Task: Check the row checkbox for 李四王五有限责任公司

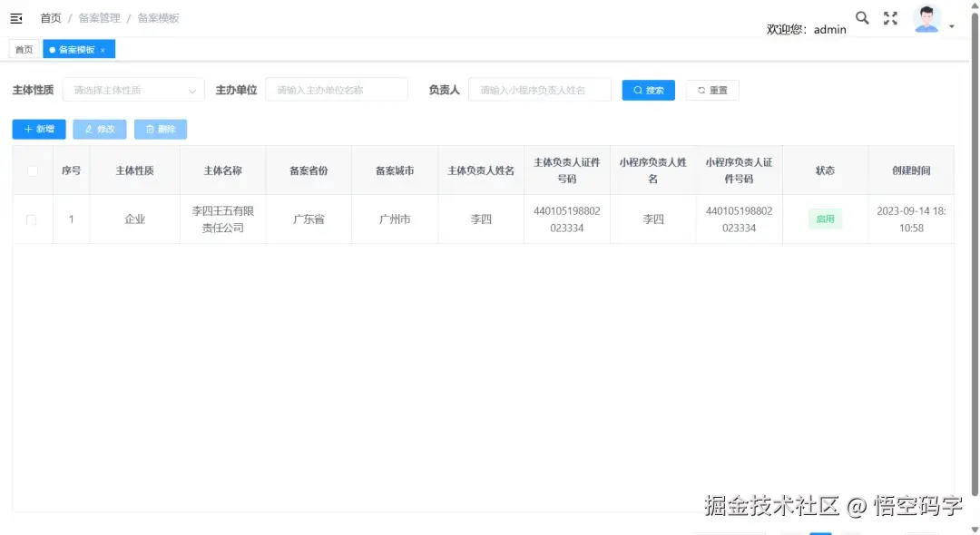Action: pyautogui.click(x=32, y=219)
